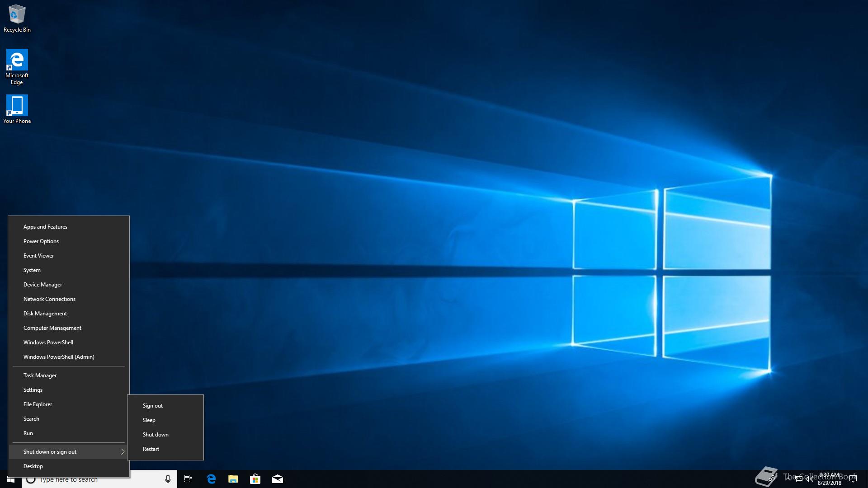Choose Sleep in the submenu
The width and height of the screenshot is (868, 488).
tap(165, 420)
